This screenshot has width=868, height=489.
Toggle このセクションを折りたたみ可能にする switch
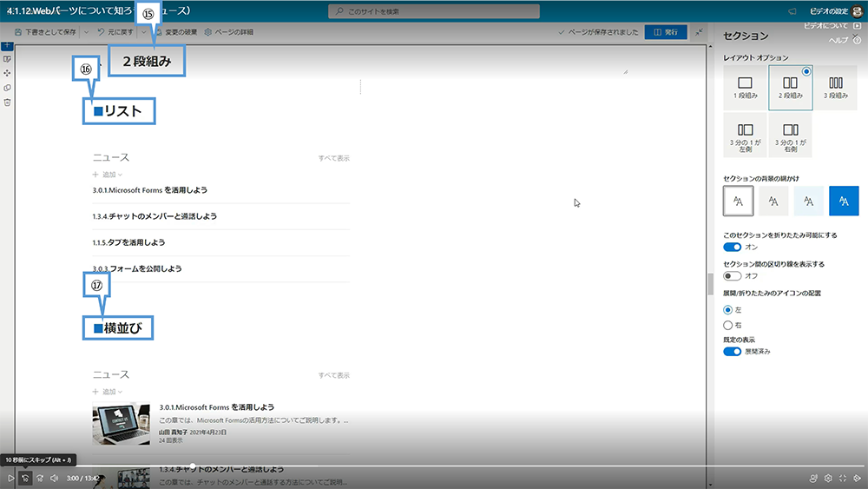(x=732, y=247)
